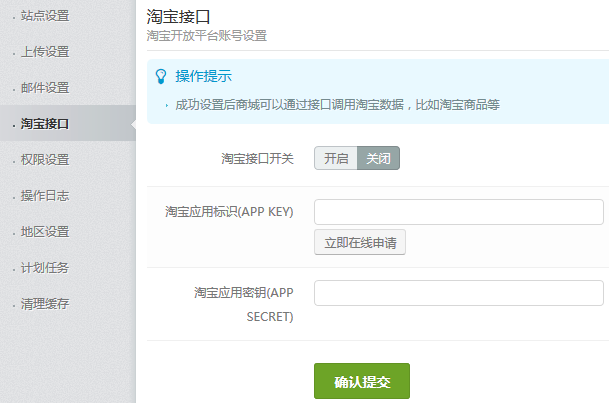Click the lightbulb tip icon

click(x=161, y=76)
